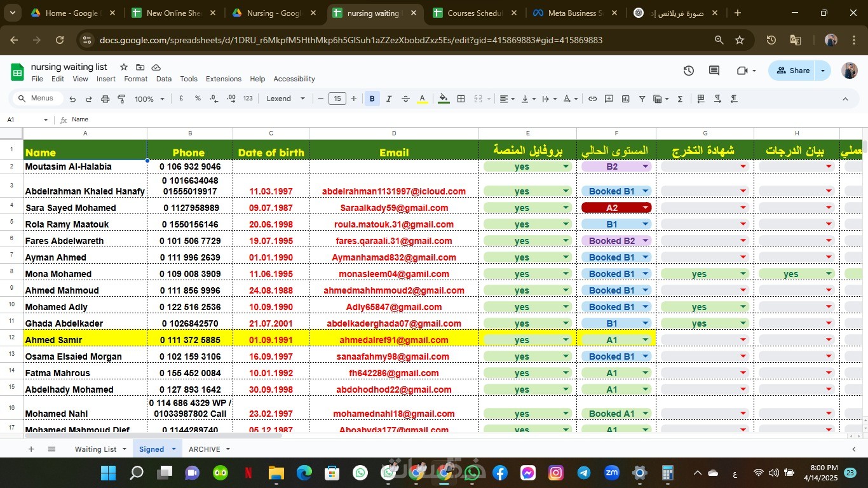
Task: Undo the last action in toolbar
Action: [x=72, y=99]
